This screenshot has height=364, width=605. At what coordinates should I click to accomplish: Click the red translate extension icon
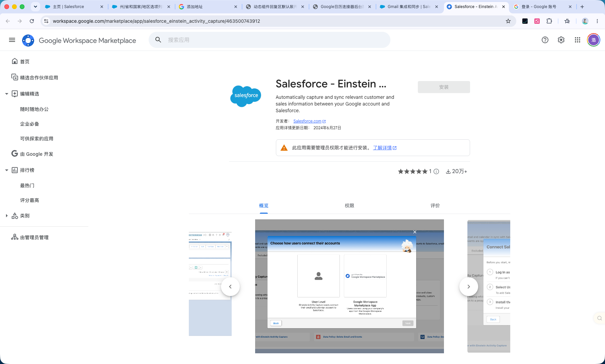(537, 21)
